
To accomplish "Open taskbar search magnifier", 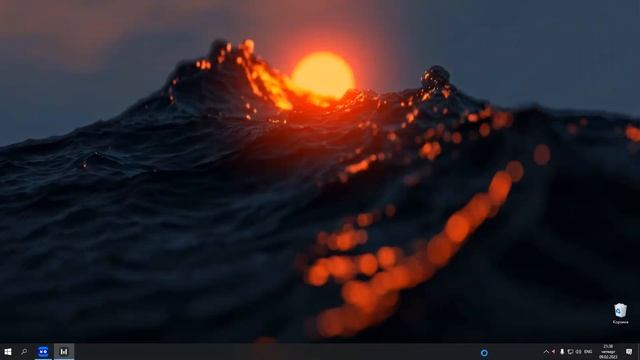I will point(24,351).
